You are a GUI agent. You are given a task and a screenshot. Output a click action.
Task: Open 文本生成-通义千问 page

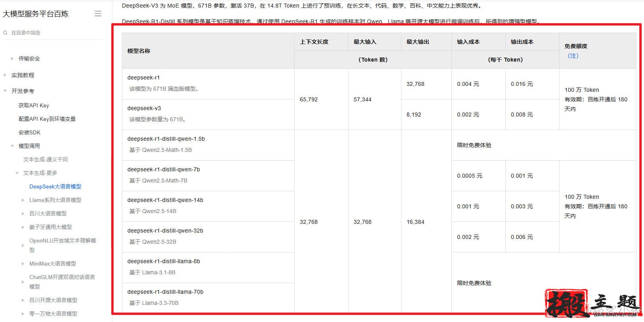point(45,159)
